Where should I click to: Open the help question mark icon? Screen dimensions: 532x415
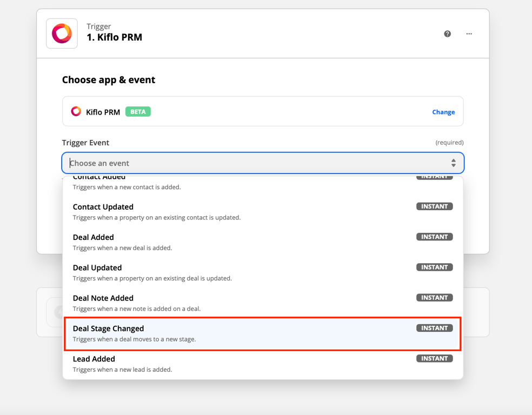pos(447,34)
